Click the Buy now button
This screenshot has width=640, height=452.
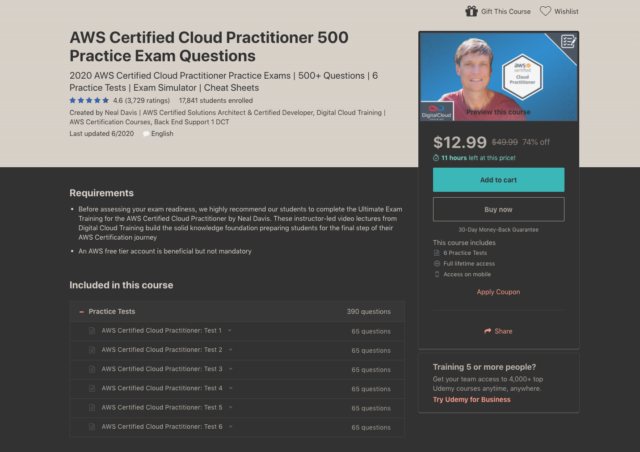[x=498, y=209]
